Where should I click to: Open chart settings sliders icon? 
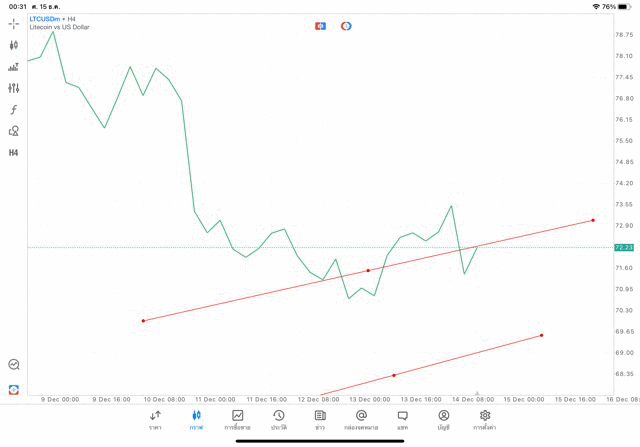14,88
